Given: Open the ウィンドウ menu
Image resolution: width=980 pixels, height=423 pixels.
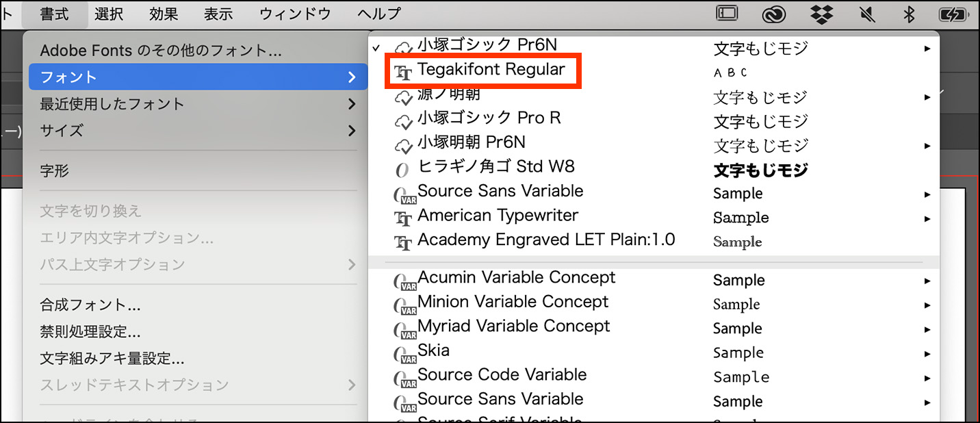Looking at the screenshot, I should 295,14.
